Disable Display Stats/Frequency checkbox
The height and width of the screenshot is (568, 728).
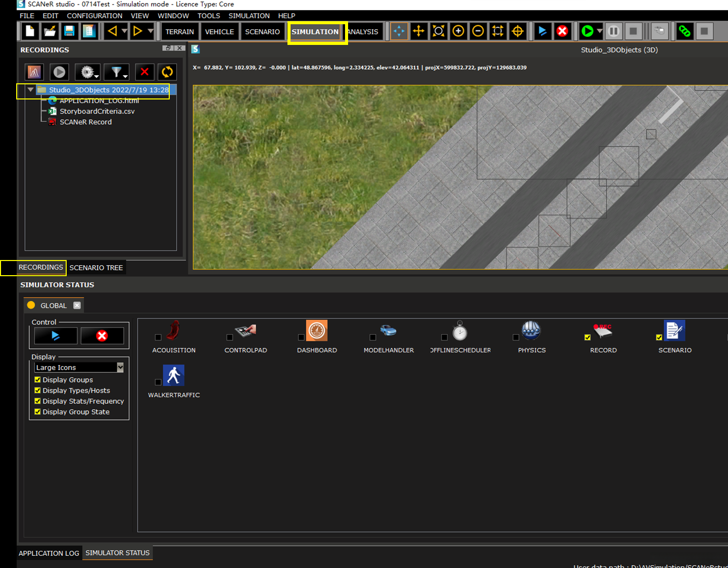coord(37,401)
